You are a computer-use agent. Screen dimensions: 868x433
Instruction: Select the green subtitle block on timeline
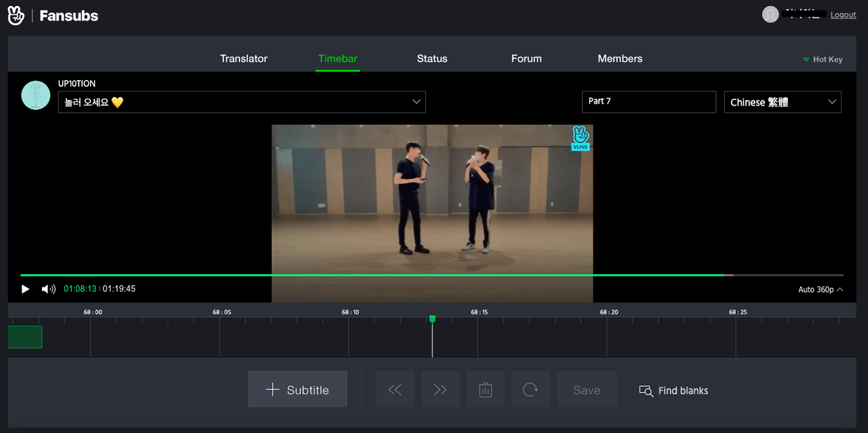[x=25, y=337]
